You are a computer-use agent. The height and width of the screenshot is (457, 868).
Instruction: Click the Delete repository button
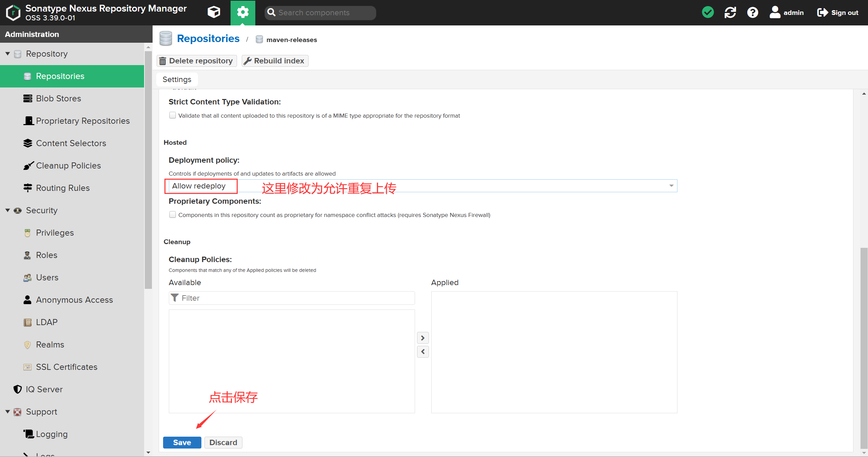(197, 61)
